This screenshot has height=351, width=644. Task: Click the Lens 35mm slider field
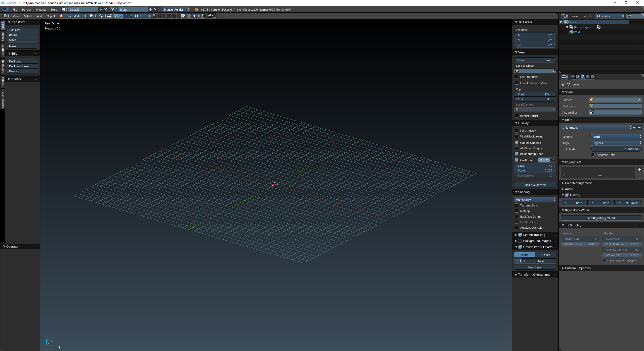point(535,60)
